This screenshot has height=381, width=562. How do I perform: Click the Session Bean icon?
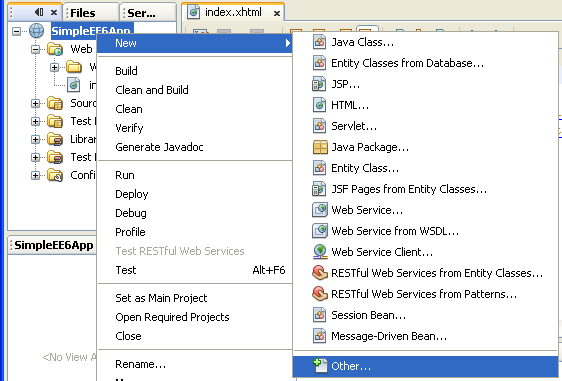pos(319,315)
